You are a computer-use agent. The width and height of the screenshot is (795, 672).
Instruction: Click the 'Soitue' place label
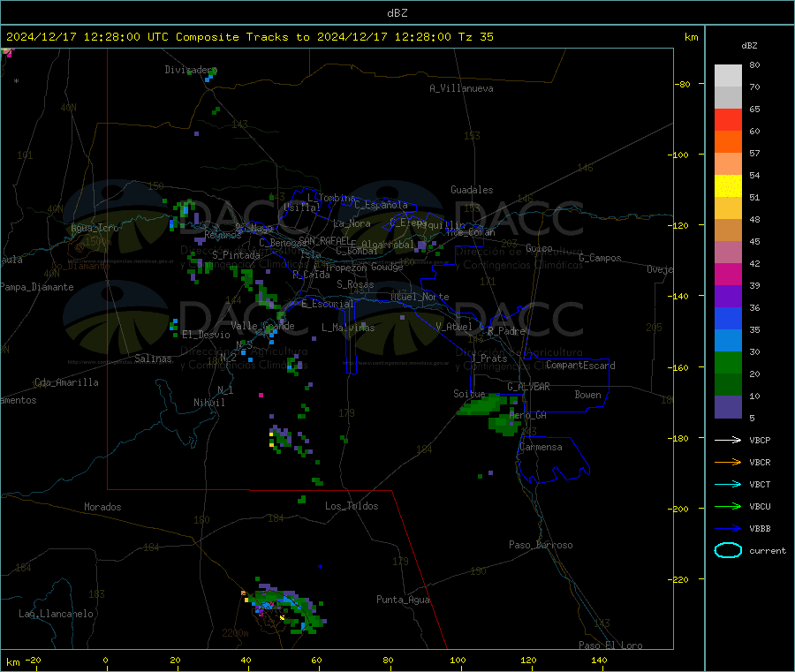(x=469, y=394)
